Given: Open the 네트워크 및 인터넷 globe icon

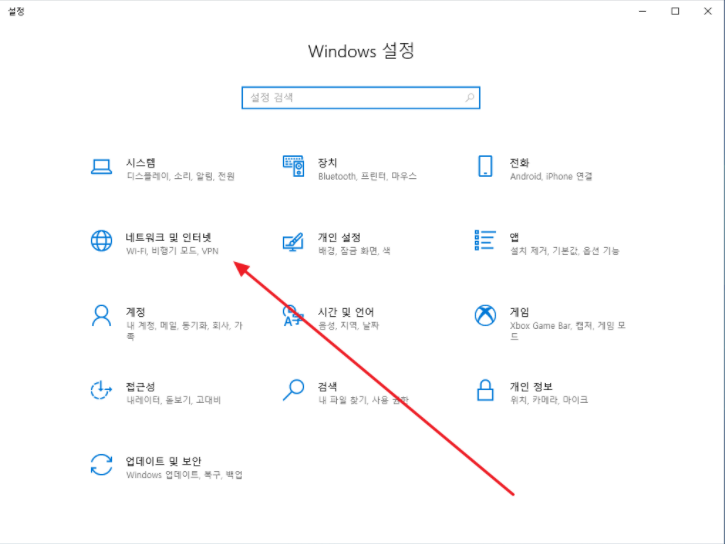Looking at the screenshot, I should tap(101, 241).
